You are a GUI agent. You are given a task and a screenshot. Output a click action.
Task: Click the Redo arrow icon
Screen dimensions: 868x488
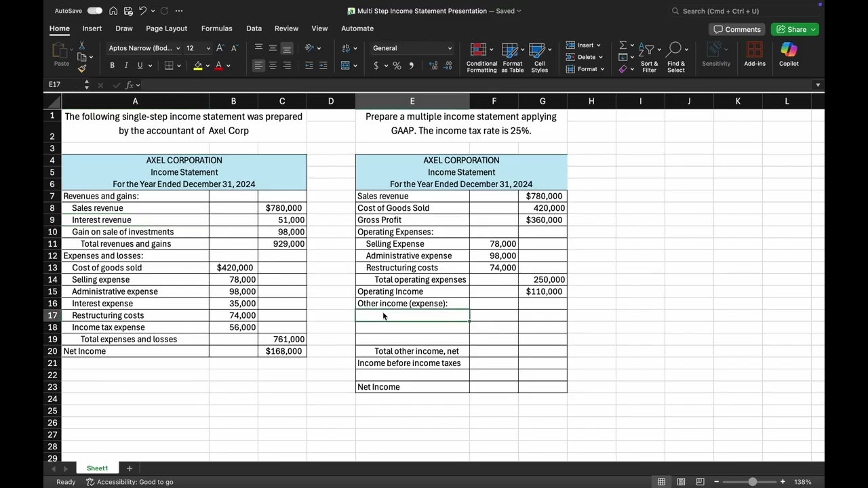tap(164, 11)
